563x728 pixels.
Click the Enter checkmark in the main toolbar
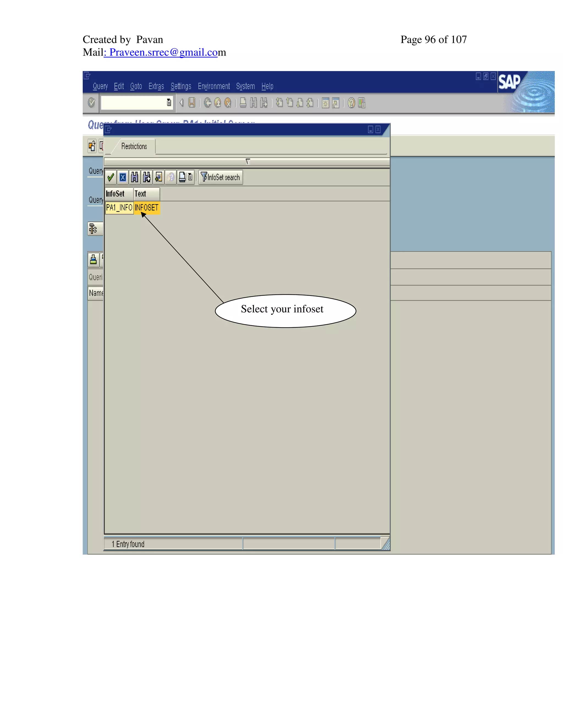coord(91,103)
